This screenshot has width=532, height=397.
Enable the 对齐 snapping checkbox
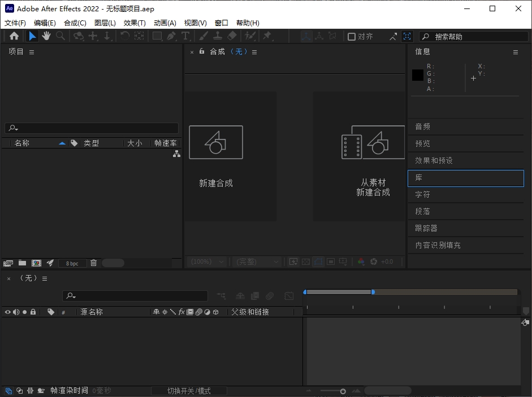point(352,37)
